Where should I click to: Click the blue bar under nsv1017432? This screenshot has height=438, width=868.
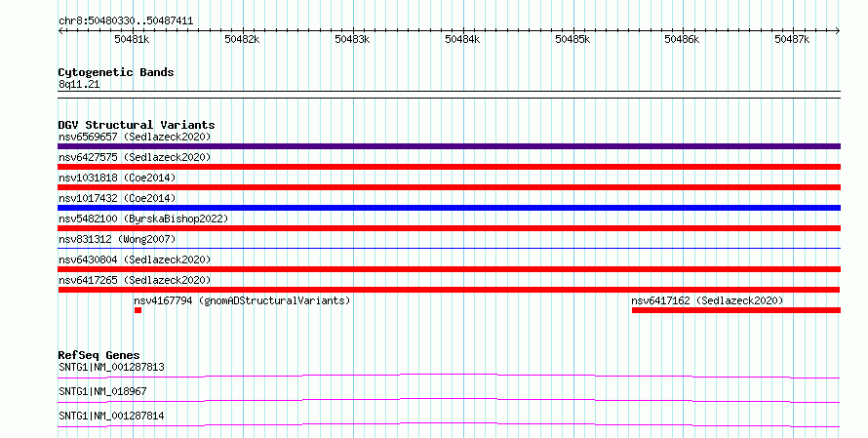(x=449, y=208)
